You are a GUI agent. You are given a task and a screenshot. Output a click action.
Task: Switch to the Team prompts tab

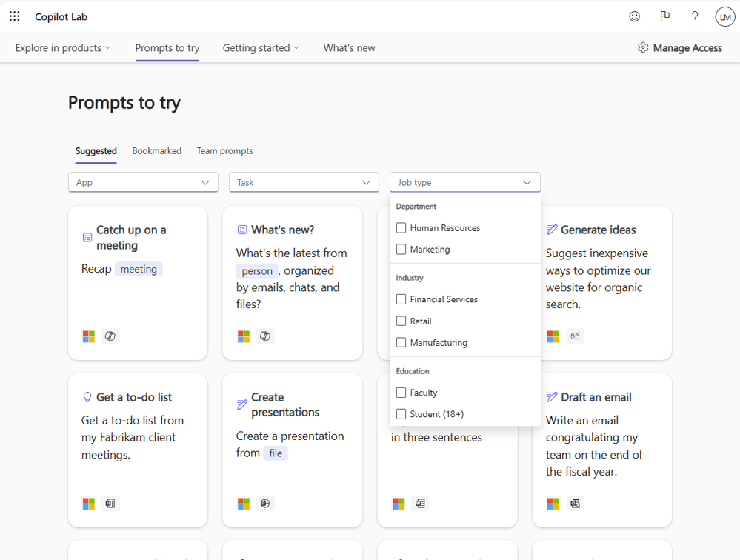[224, 151]
